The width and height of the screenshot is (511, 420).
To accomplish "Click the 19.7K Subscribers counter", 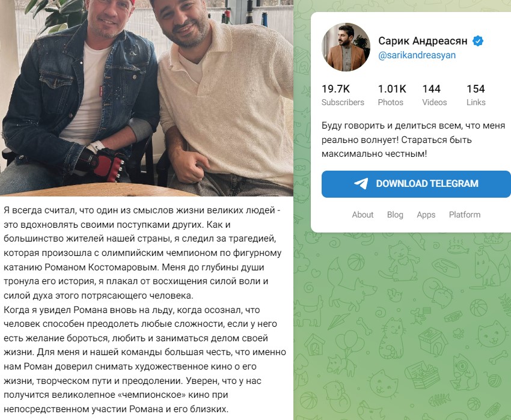I will [x=343, y=95].
